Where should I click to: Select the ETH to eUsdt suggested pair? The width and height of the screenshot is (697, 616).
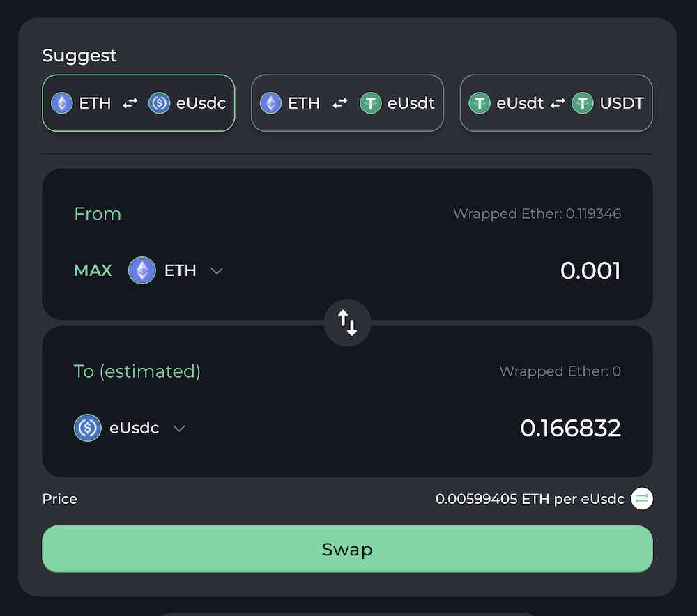pos(347,102)
